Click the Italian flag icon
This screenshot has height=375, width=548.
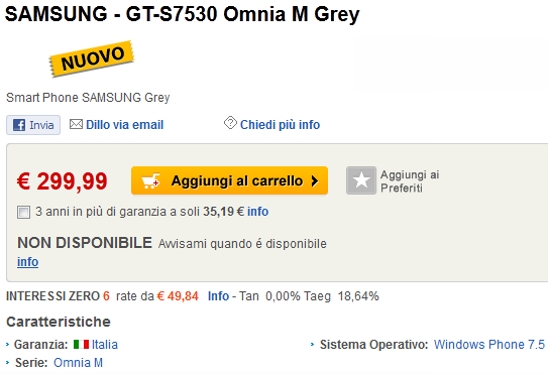coord(81,345)
